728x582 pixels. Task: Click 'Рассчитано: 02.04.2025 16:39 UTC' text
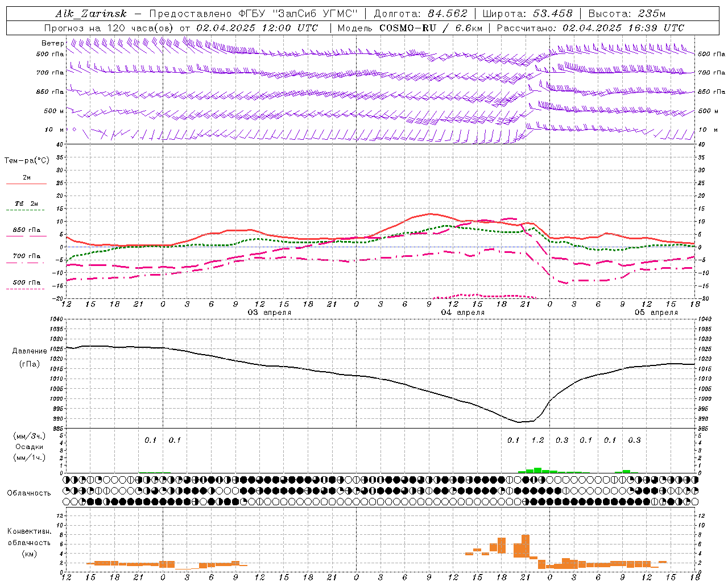590,28
